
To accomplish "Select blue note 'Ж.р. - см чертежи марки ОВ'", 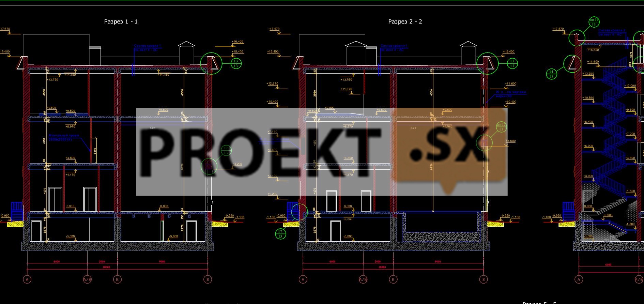I will (x=511, y=94).
